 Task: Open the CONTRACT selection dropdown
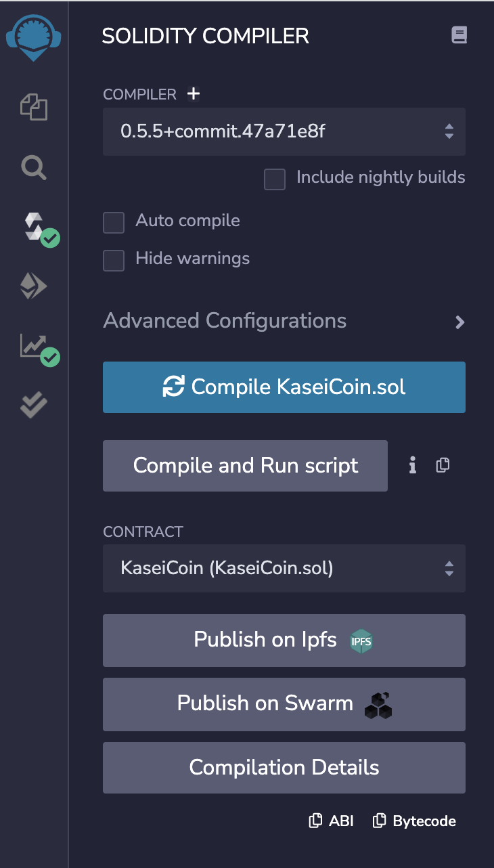point(284,569)
